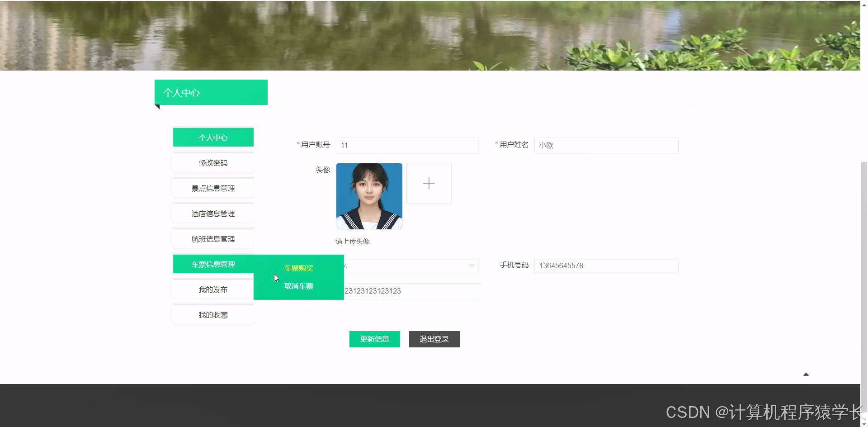Click the plus icon to upload avatar
Image resolution: width=868 pixels, height=427 pixels.
pos(429,183)
